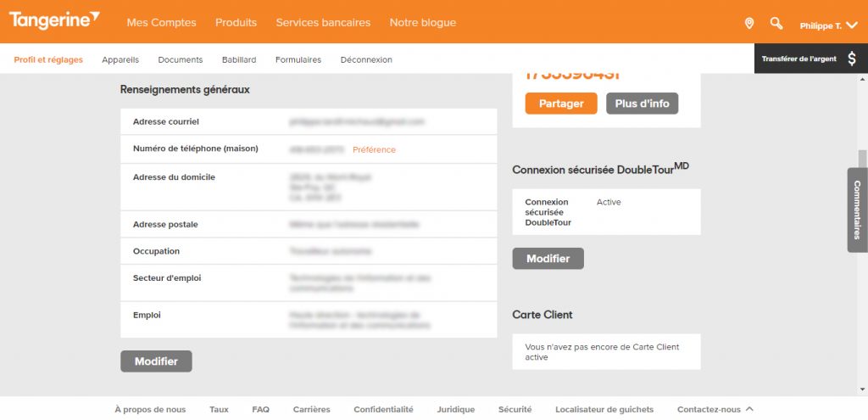Select Profil et réglages tab

pyautogui.click(x=48, y=60)
